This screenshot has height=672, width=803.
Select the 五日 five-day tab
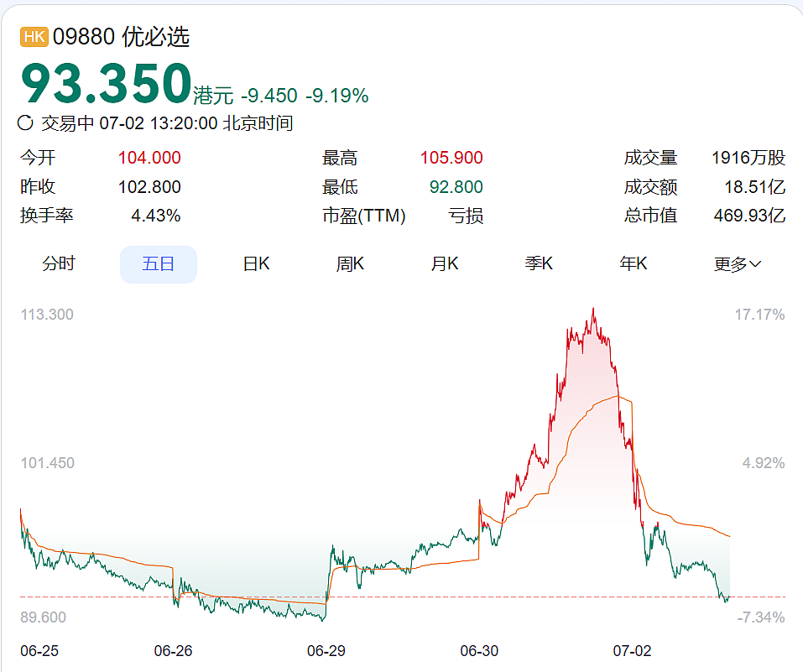(159, 264)
